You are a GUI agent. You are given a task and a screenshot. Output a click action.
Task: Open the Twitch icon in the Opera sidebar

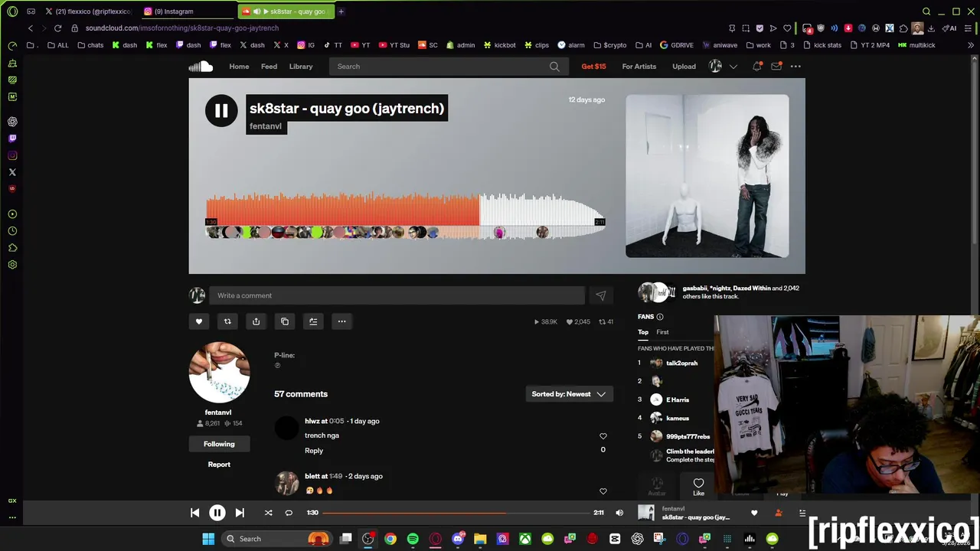tap(12, 139)
